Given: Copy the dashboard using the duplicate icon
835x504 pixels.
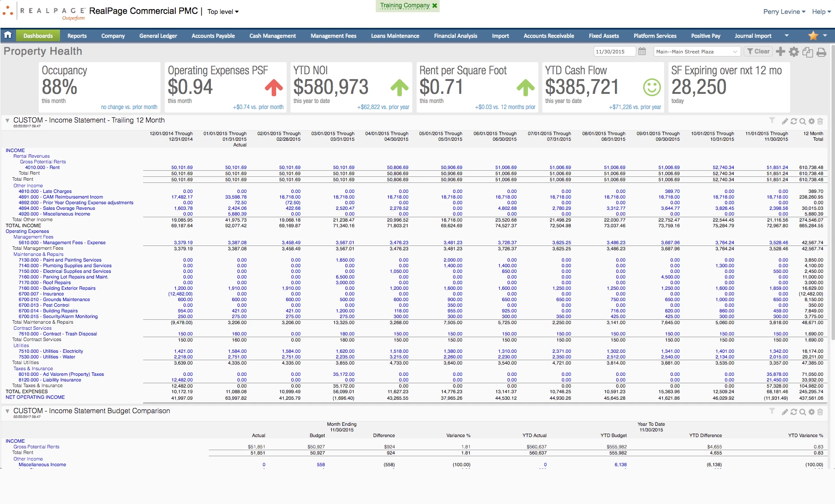Looking at the screenshot, I should tap(808, 51).
